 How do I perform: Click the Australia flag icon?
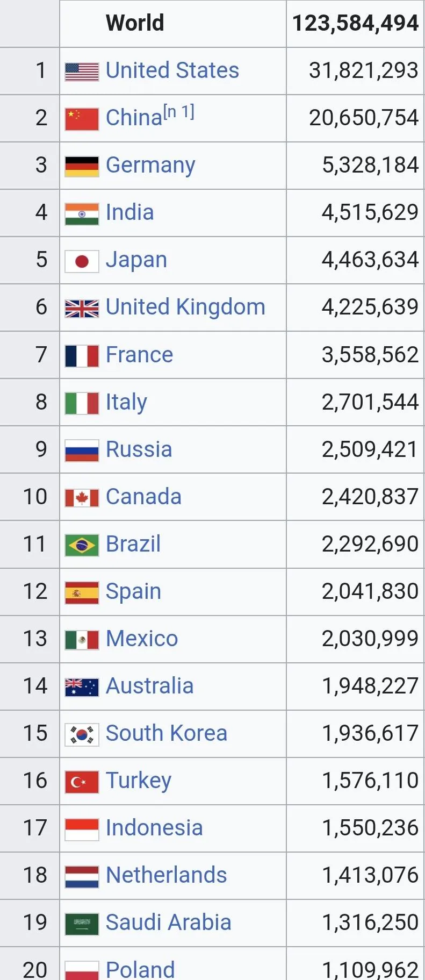pyautogui.click(x=82, y=687)
